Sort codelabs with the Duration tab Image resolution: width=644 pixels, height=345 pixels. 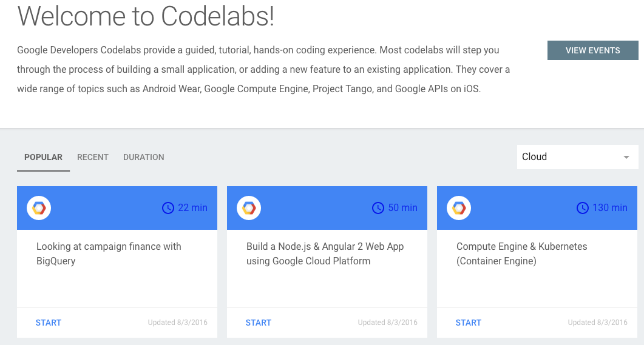[x=144, y=157]
